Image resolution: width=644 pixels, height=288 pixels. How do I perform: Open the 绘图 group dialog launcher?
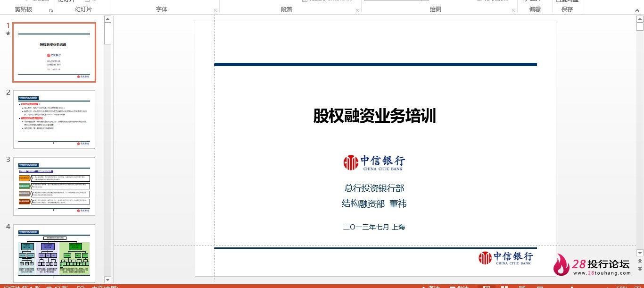(x=513, y=10)
